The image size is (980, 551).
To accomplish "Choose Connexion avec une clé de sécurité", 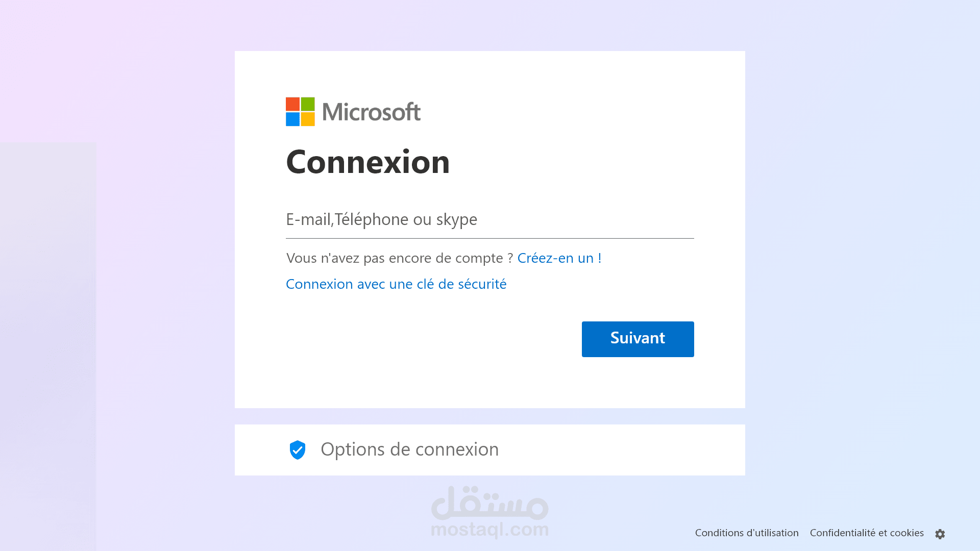I will [x=396, y=284].
